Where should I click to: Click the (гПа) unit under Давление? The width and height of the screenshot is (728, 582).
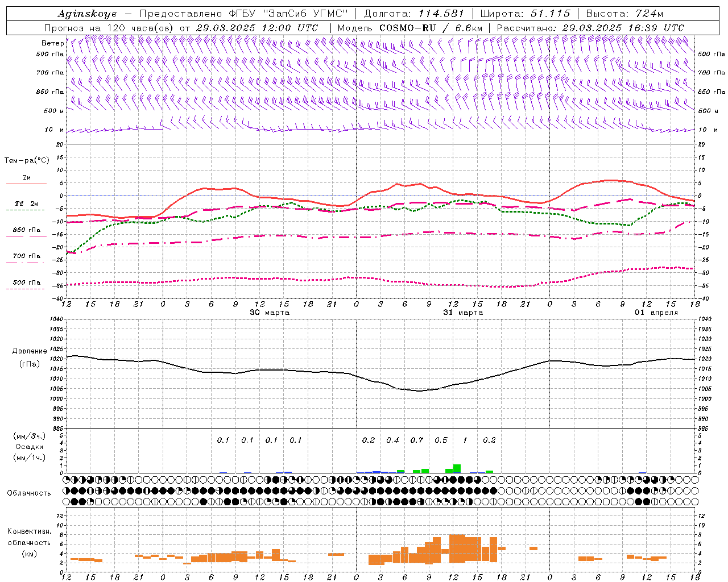tap(29, 364)
